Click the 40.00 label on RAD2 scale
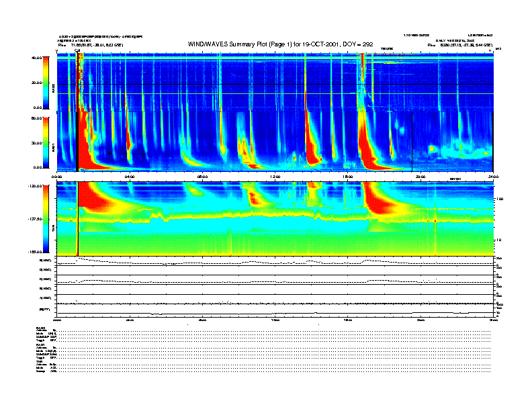This screenshot has height=411, width=532. [36, 58]
